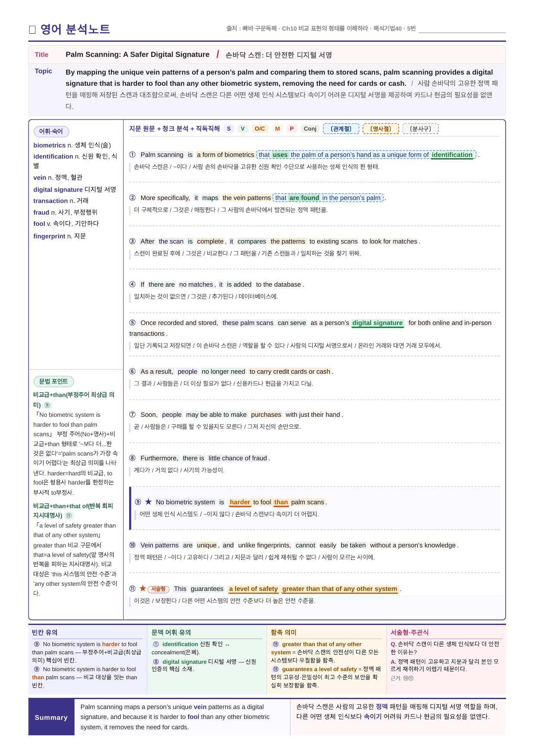
Task: Click the checkbox square before 영어 분석노트
Action: [32, 29]
